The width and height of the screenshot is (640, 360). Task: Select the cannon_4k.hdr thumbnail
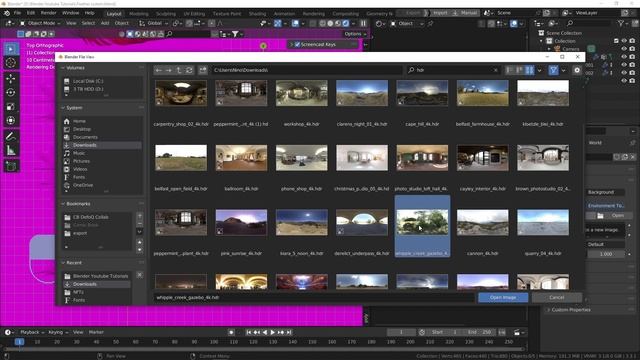click(x=482, y=223)
